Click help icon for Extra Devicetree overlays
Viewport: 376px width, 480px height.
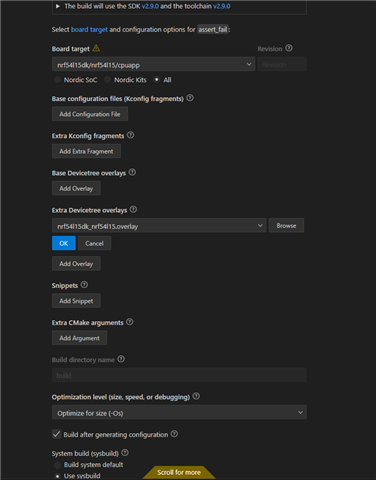(x=133, y=209)
